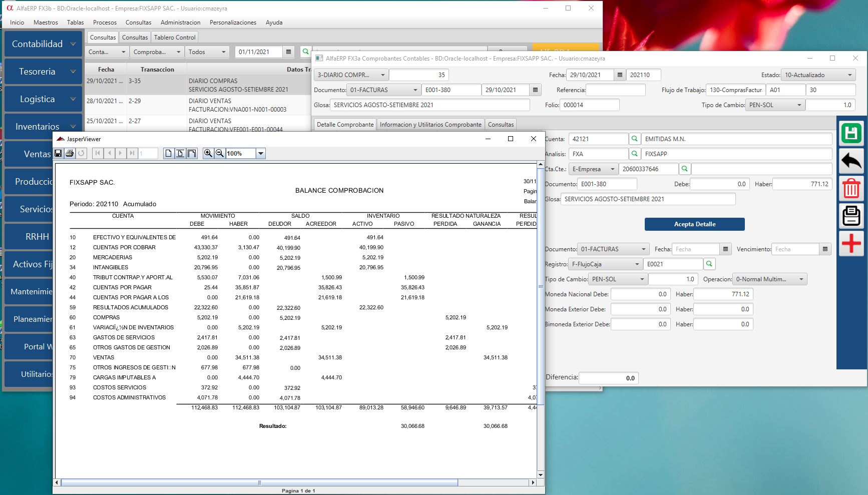Click the green save voucher icon

(x=851, y=134)
